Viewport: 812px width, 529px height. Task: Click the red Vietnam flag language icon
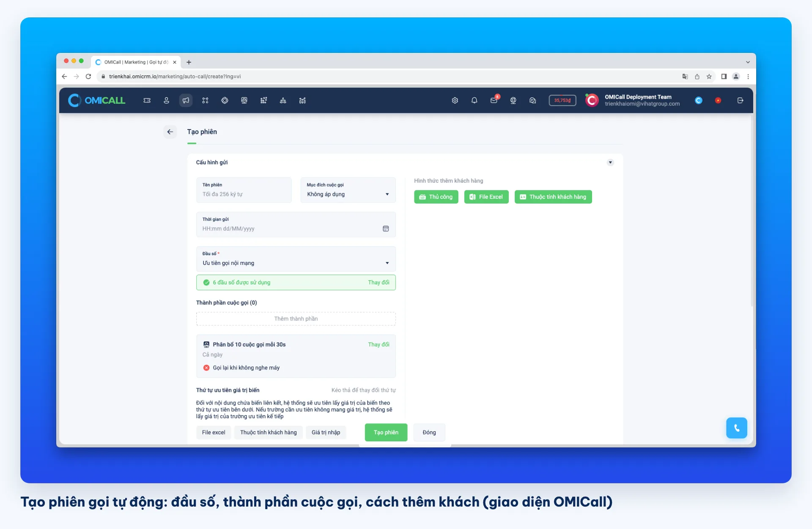[x=718, y=100]
